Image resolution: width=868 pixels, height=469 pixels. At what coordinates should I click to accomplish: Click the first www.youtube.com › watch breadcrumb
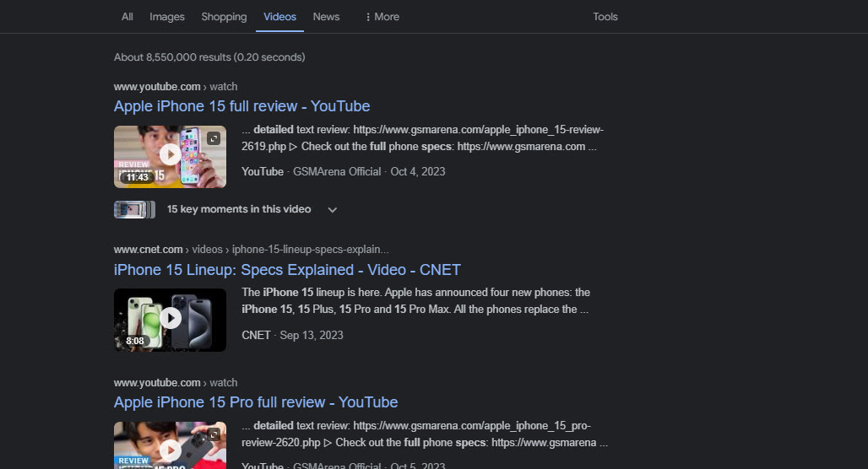click(x=176, y=86)
